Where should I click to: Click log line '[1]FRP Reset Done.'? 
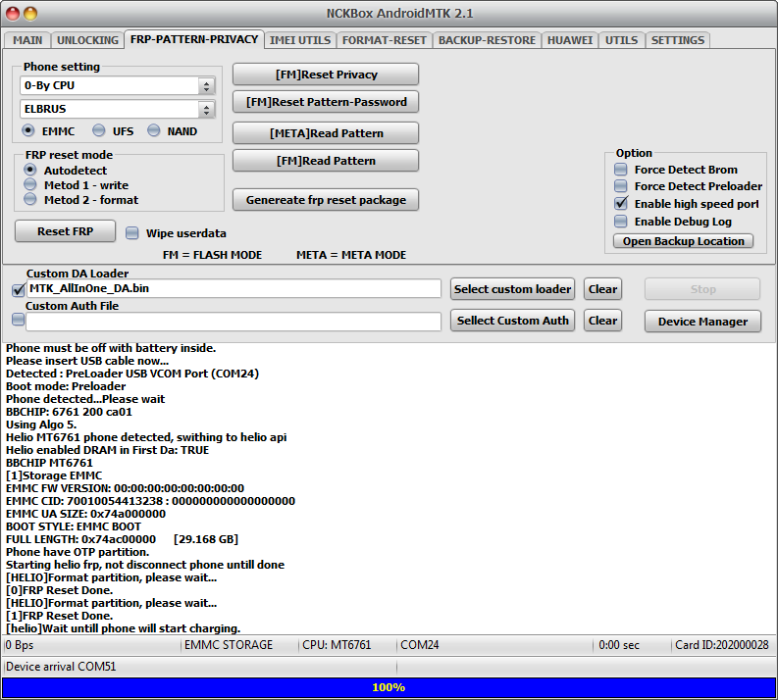(x=59, y=616)
